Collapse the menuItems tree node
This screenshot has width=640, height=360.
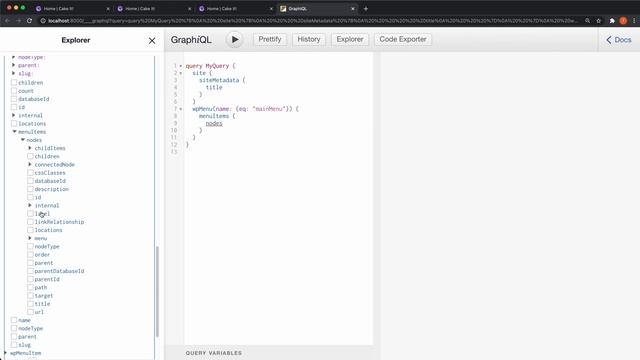tap(14, 131)
